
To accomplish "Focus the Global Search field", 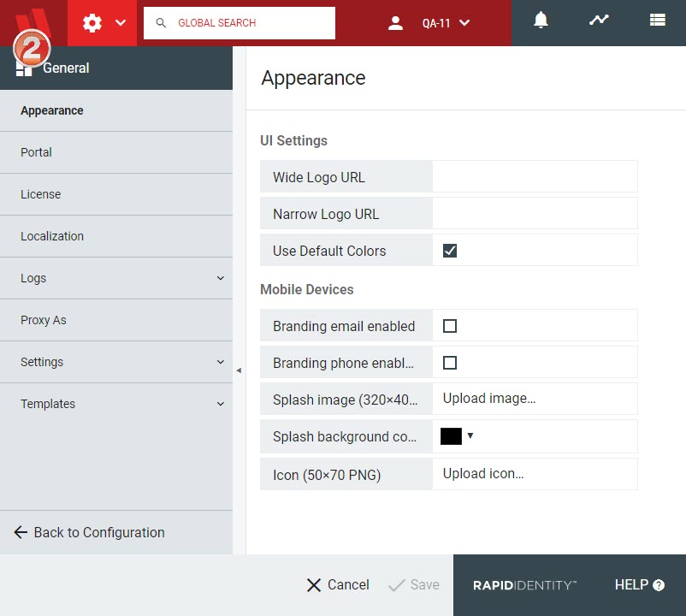I will coord(240,23).
